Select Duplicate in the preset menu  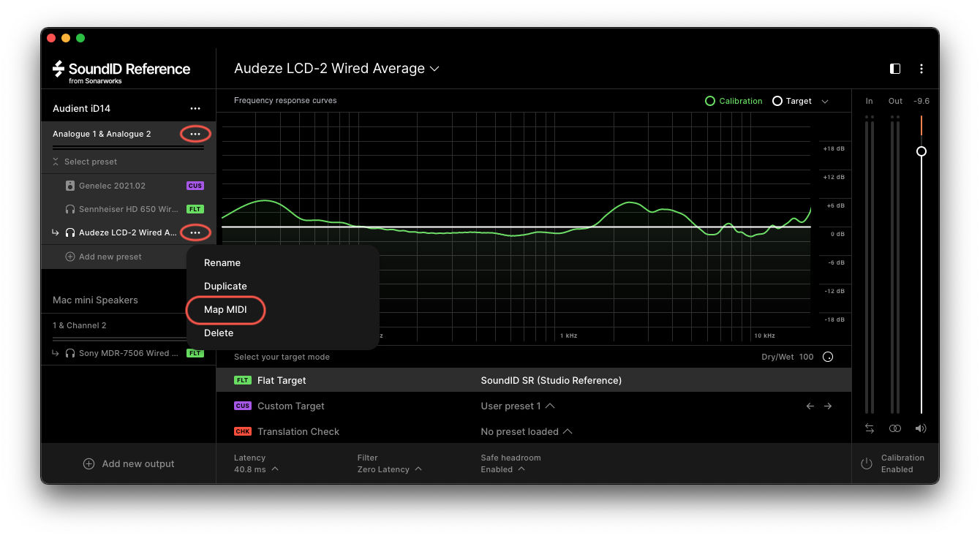225,287
